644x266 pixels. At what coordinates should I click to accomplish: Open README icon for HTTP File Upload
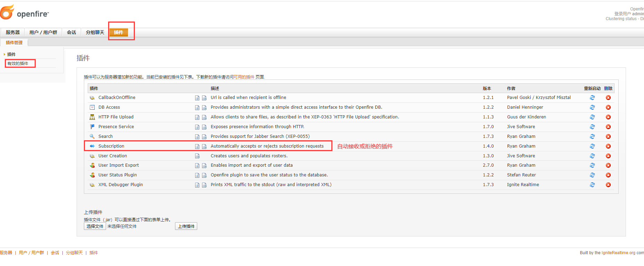tap(197, 117)
